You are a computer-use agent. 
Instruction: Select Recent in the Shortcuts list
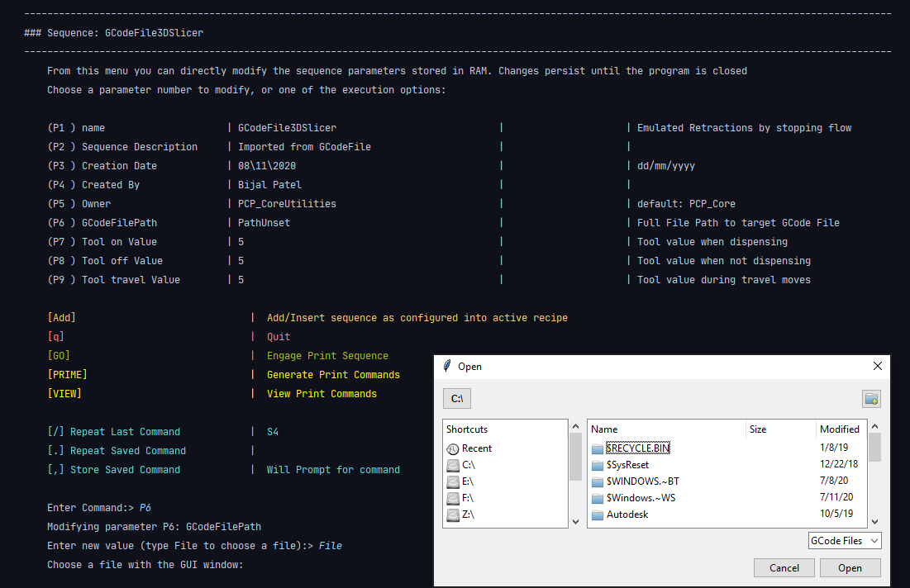click(x=476, y=448)
